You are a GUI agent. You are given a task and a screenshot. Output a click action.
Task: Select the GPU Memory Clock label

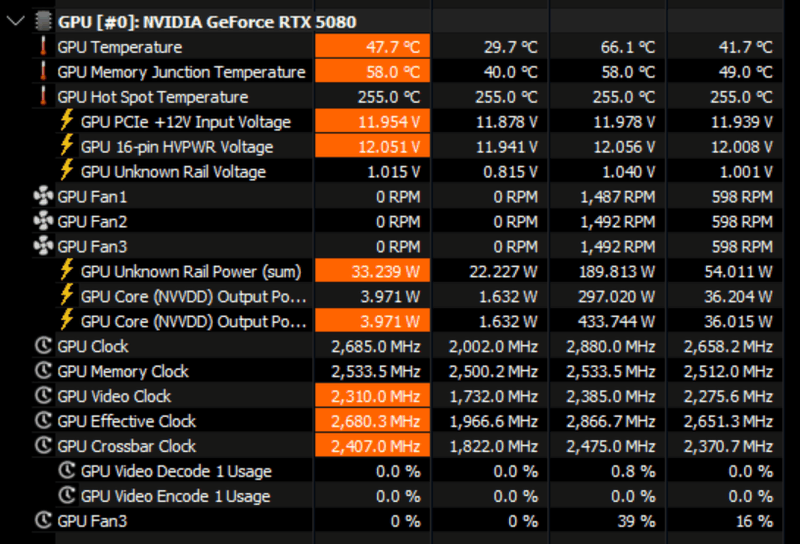[123, 372]
